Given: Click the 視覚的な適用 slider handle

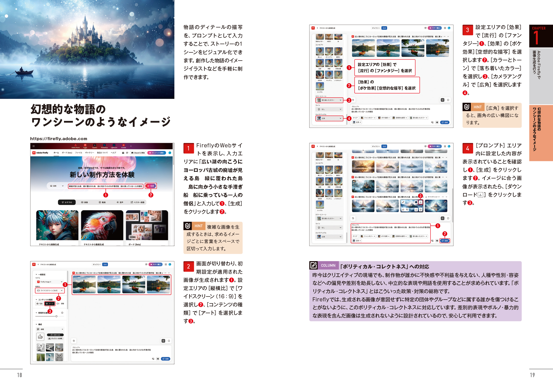Looking at the screenshot, I should pos(57,316).
